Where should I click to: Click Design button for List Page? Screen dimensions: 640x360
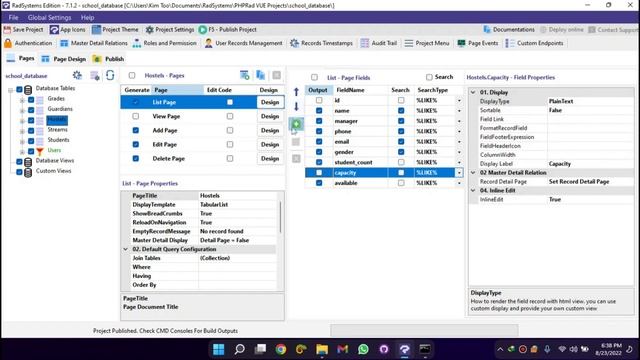click(x=270, y=102)
